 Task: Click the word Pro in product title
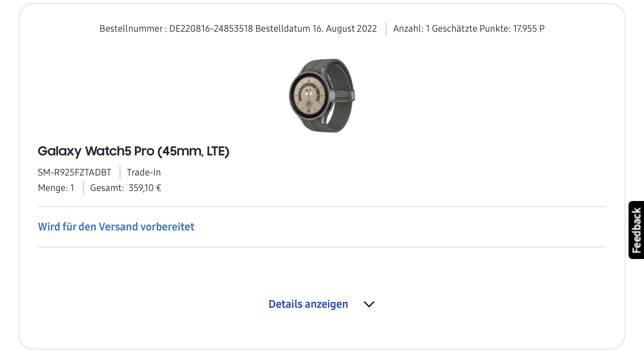(144, 151)
